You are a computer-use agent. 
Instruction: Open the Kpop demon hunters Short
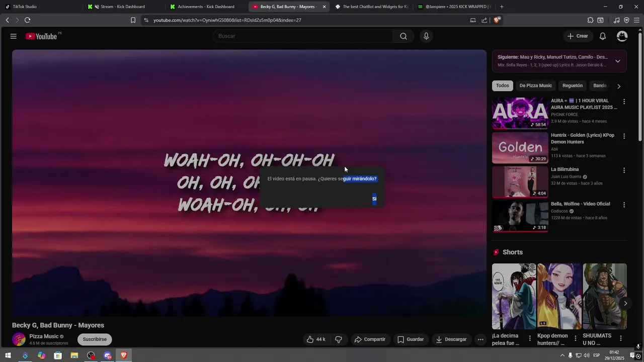pyautogui.click(x=559, y=296)
